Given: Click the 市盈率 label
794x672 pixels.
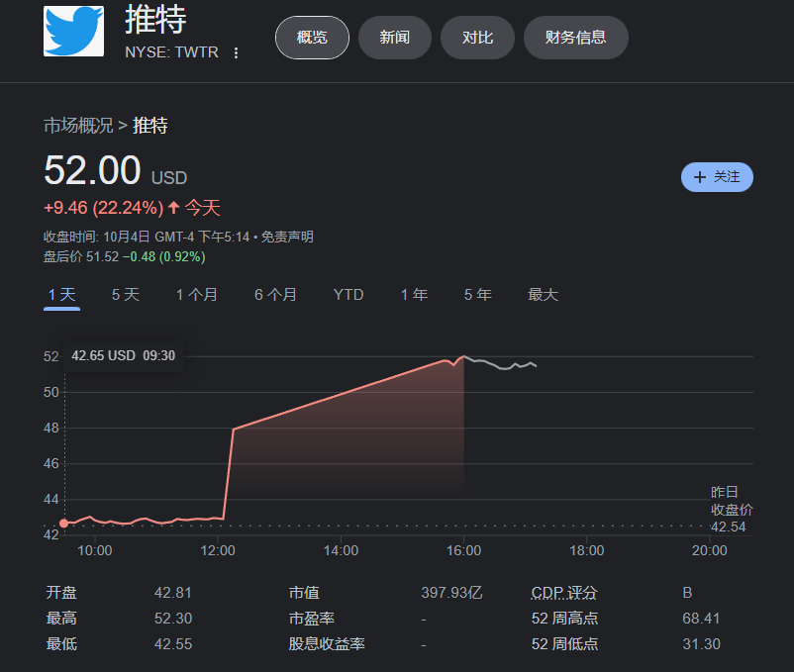Looking at the screenshot, I should (312, 619).
